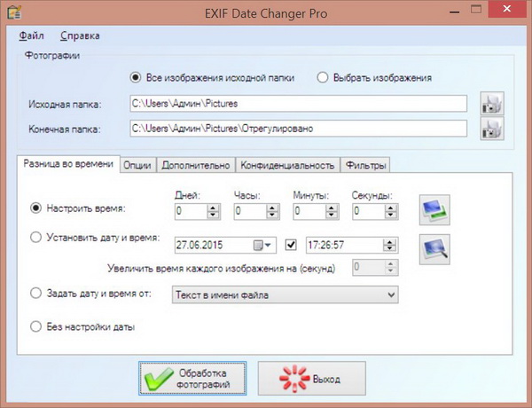Screen dimensions: 532x408
Task: Switch to the 'Фильтры' tab
Action: tap(367, 165)
